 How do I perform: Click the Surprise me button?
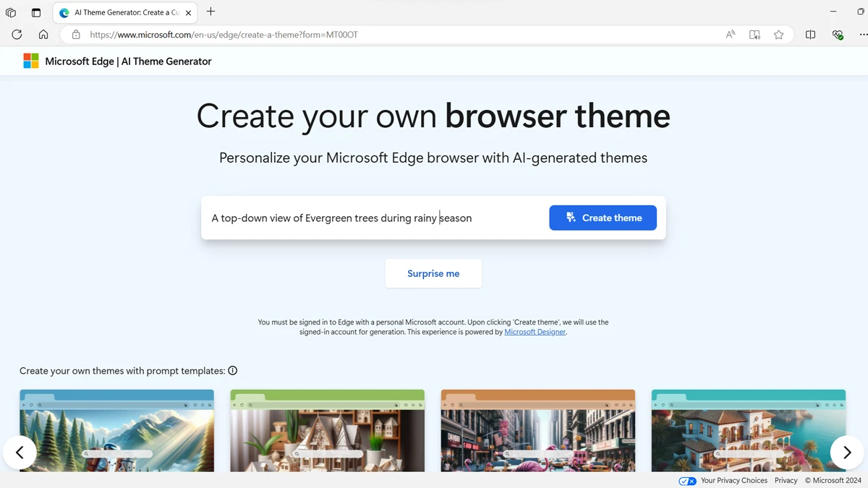pos(433,273)
